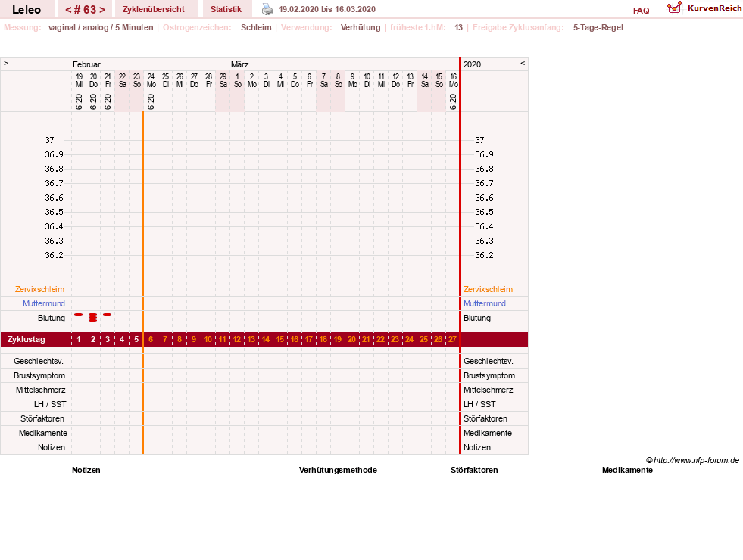Viewport: 743px width, 560px height.
Task: Click the left Brustsymptom row label
Action: [39, 375]
